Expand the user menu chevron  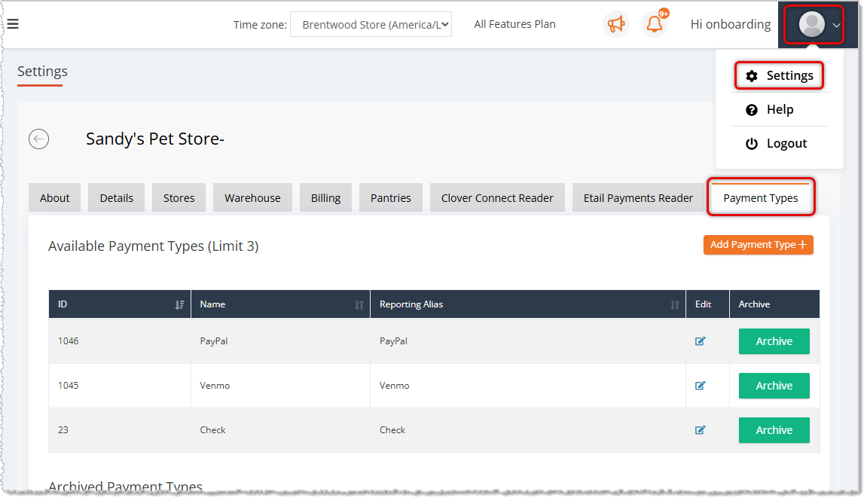point(836,25)
